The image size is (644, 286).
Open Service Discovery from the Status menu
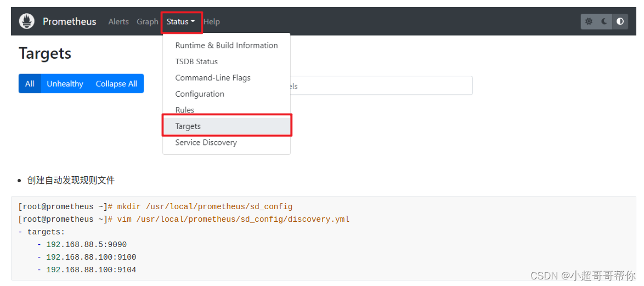(227, 143)
